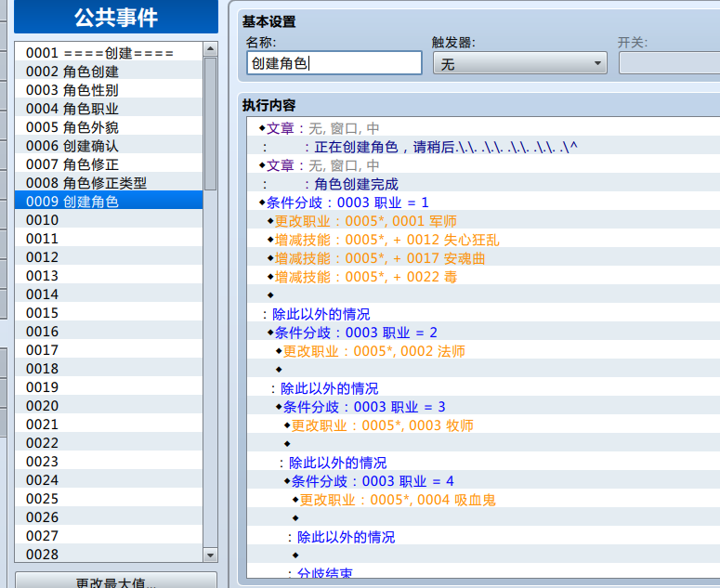Select empty command line below 增减技能 0022 毒
Viewport: 720px width, 588px height.
(483, 295)
